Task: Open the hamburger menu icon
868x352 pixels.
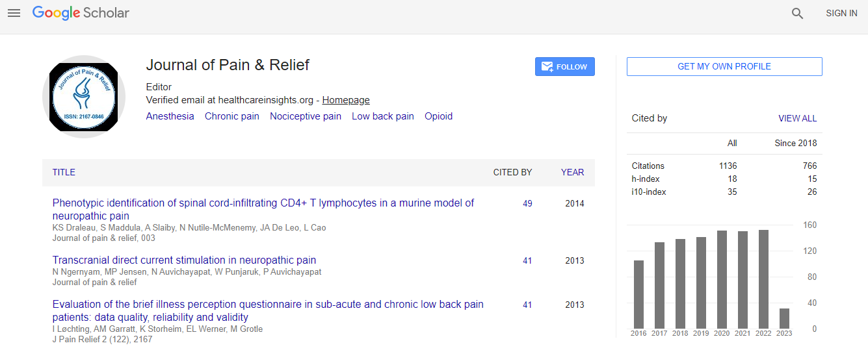Action: [x=14, y=13]
